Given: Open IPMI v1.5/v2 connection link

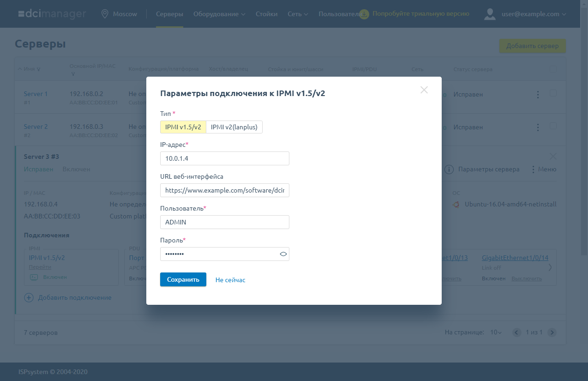Looking at the screenshot, I should pyautogui.click(x=47, y=258).
